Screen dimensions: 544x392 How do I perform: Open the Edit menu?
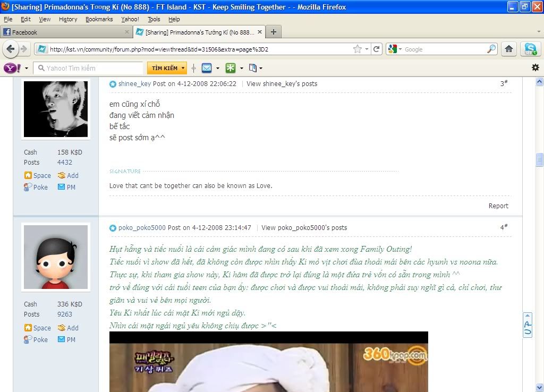pyautogui.click(x=25, y=19)
